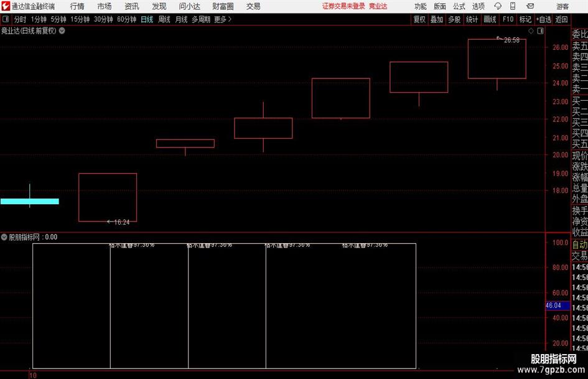Viewport: 588px width, 379px height.
Task: Open the 选项 menu
Action: [x=478, y=6]
